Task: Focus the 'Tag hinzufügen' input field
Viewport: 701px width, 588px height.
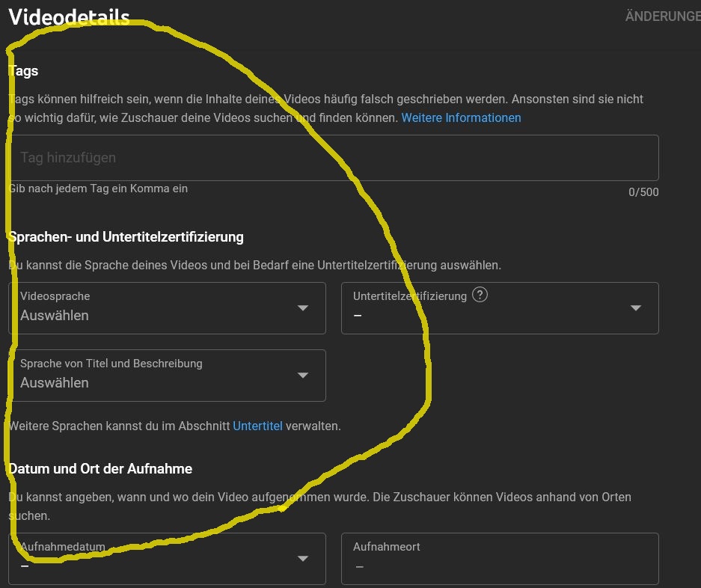Action: [333, 158]
